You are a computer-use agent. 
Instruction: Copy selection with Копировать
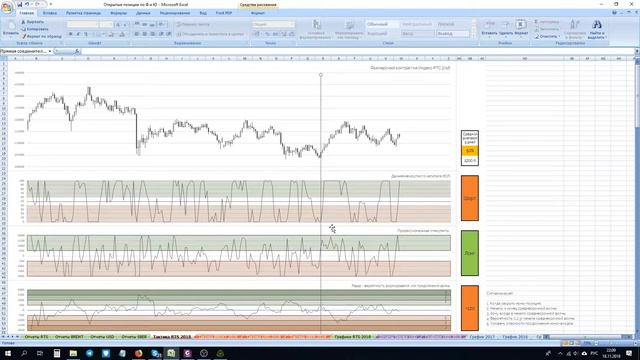coord(35,29)
